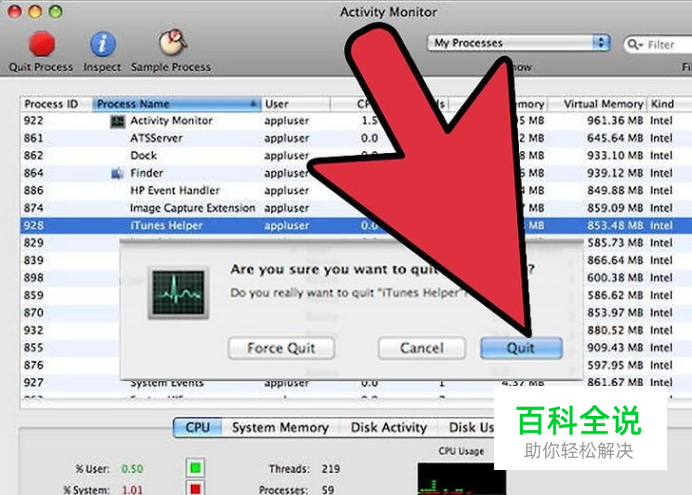The image size is (692, 495).
Task: Click the 585.73 MB virtual memory value
Action: [x=615, y=243]
